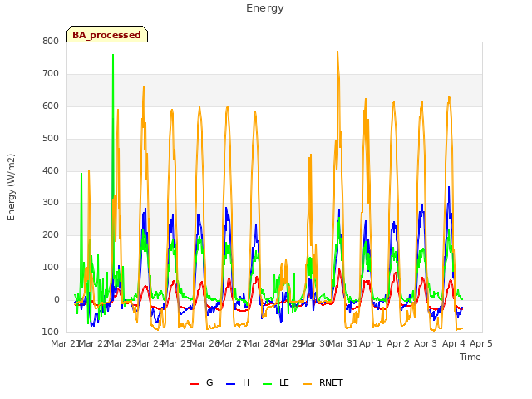Click the 700 y-axis tick value

point(51,74)
